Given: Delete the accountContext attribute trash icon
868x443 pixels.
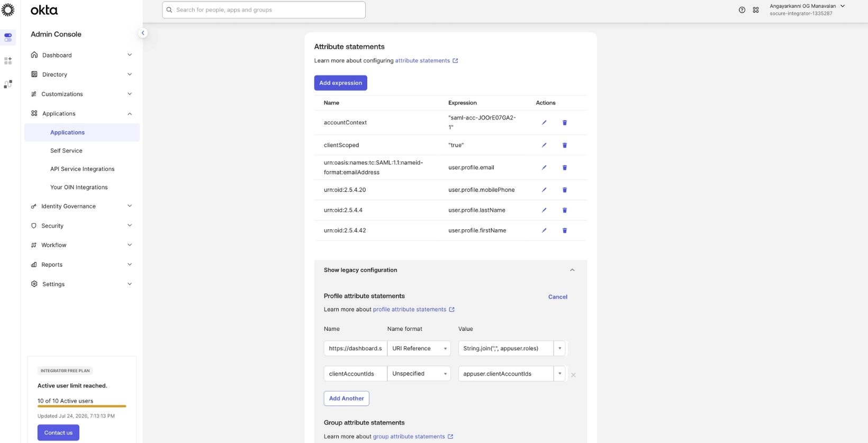Looking at the screenshot, I should (565, 123).
